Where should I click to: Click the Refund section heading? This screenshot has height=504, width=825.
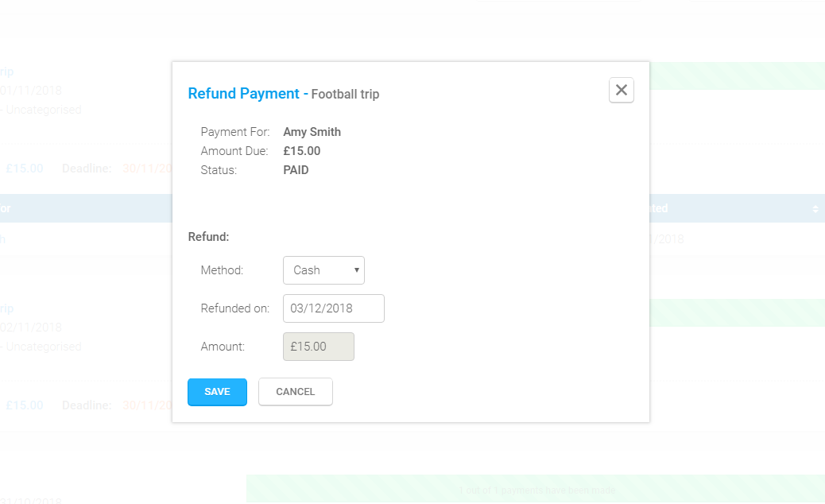[208, 236]
